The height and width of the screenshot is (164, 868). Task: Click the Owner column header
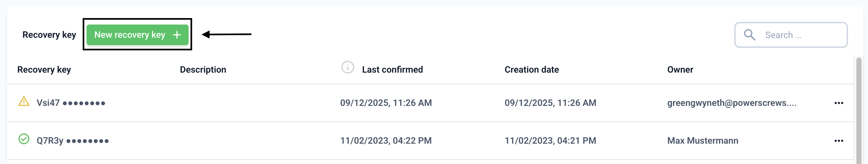(680, 70)
